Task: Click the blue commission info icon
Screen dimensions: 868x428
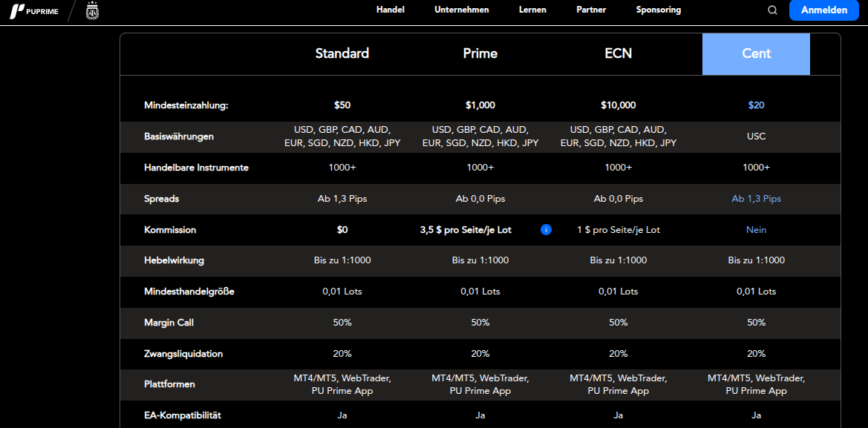Action: tap(546, 230)
